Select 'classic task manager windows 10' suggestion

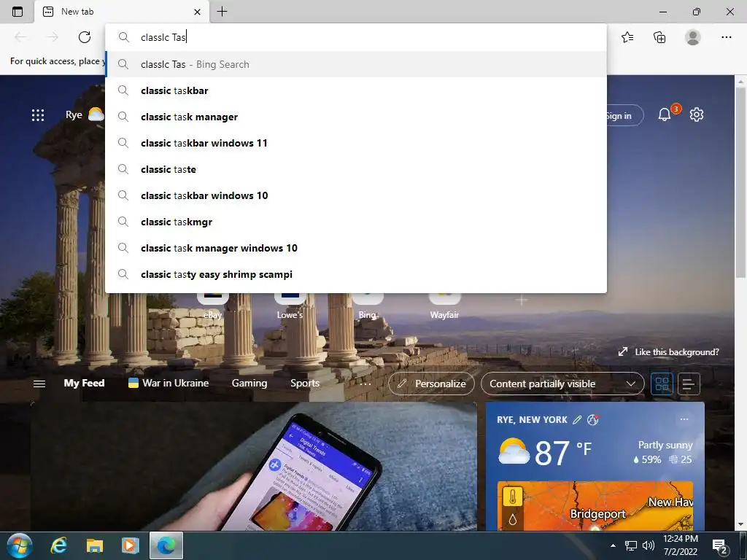[355, 248]
